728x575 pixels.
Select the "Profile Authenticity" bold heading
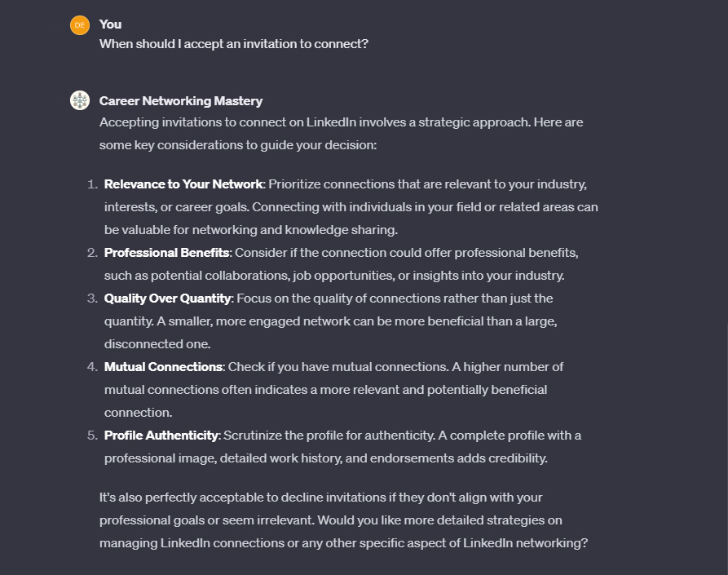tap(161, 436)
